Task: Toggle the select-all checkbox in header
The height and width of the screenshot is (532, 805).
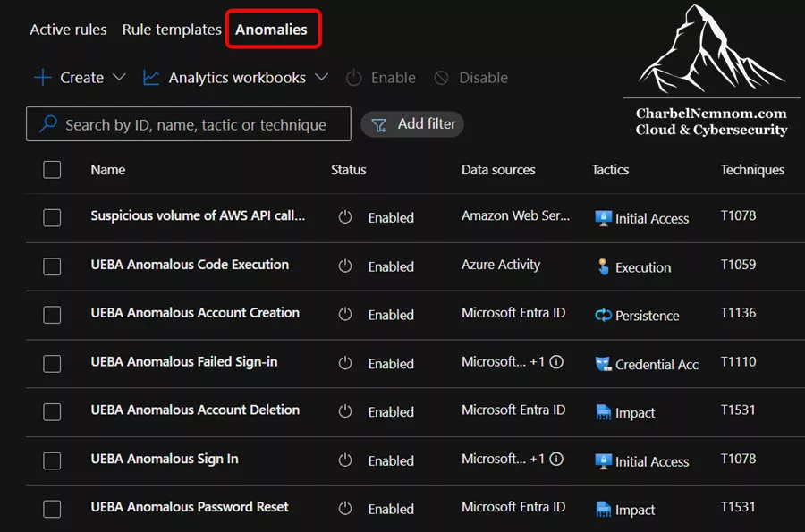Action: point(52,170)
